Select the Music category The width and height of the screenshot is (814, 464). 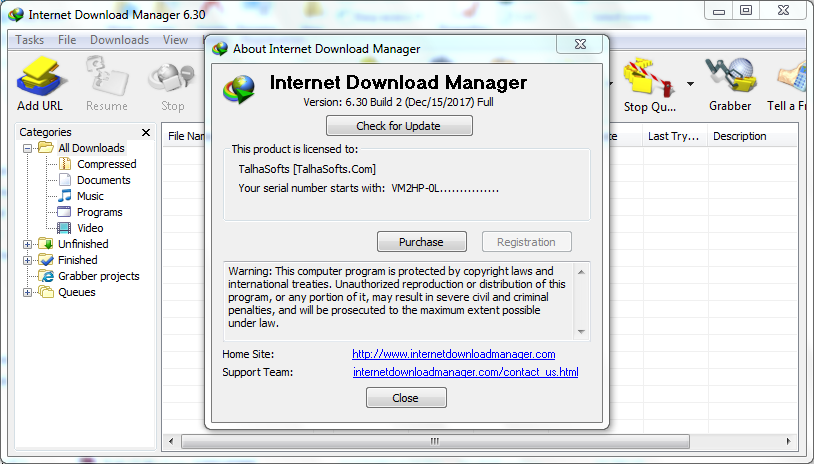tap(90, 196)
